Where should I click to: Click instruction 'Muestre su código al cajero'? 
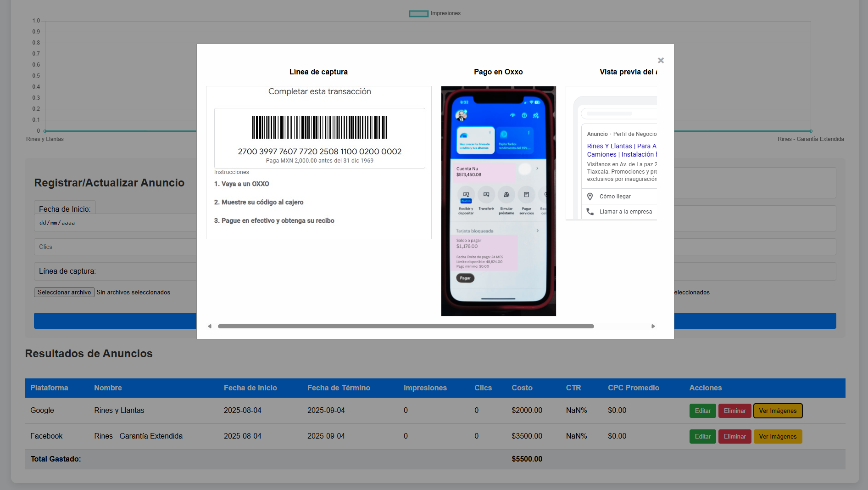(259, 203)
